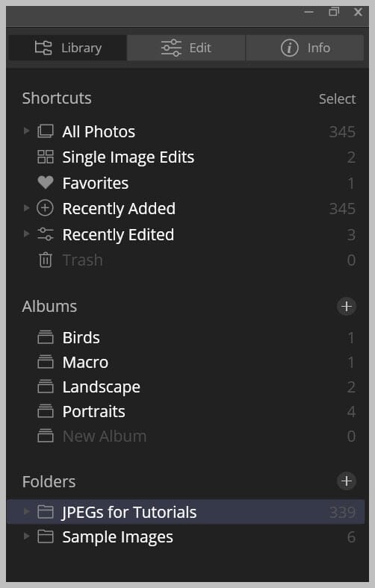Switch to the Edit tab
Viewport: 375px width, 588px height.
(x=186, y=48)
